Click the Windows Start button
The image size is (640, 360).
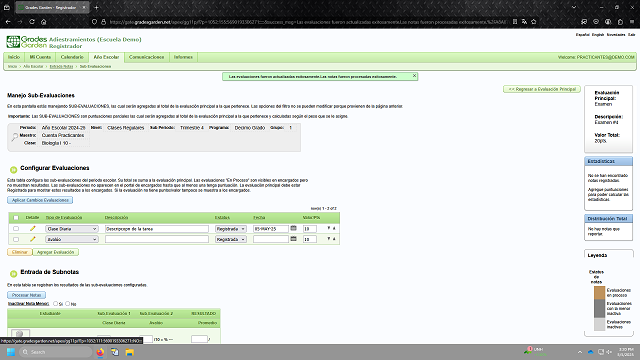(x=11, y=352)
